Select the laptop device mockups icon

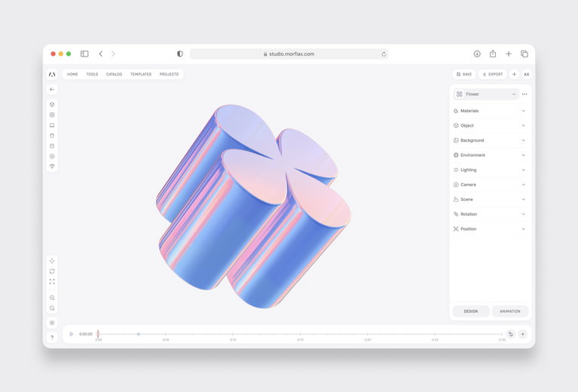[x=52, y=125]
